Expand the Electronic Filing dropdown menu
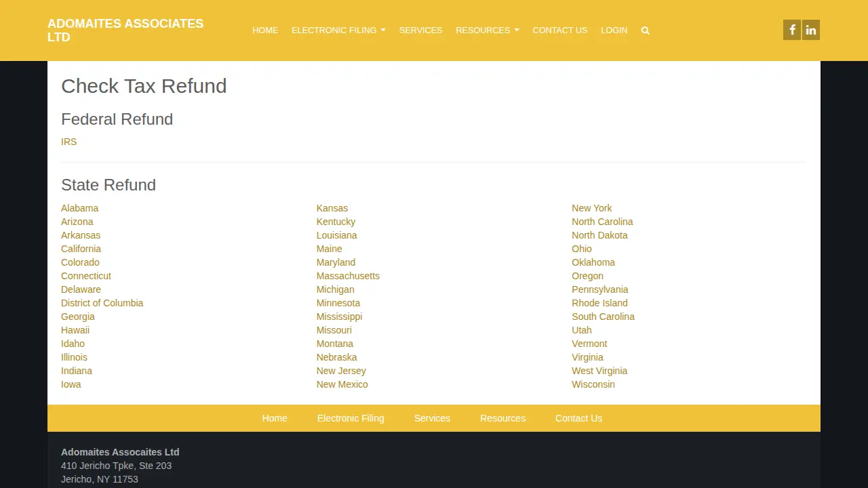The height and width of the screenshot is (488, 868). coord(338,30)
